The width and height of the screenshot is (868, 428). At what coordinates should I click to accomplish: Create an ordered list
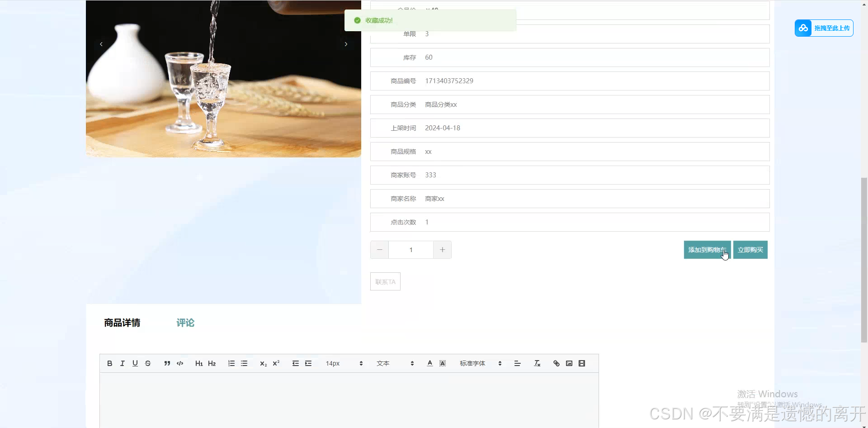[x=231, y=363]
